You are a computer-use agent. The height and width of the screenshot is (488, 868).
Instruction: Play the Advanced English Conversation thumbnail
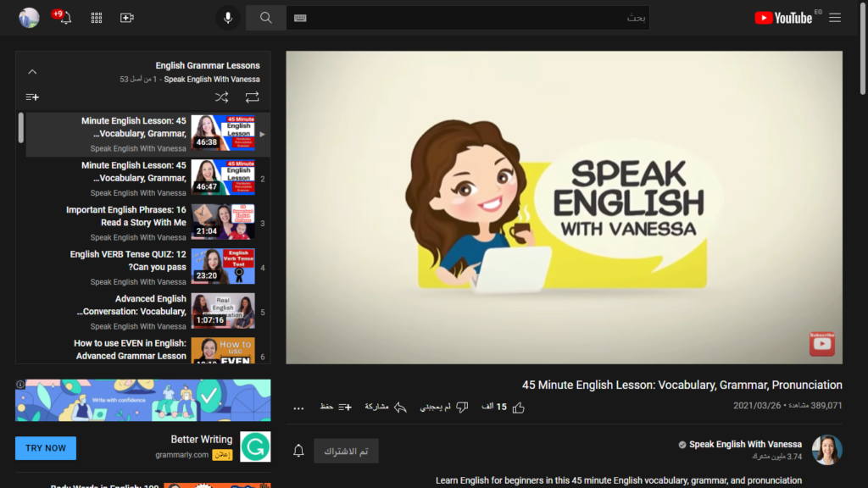223,311
